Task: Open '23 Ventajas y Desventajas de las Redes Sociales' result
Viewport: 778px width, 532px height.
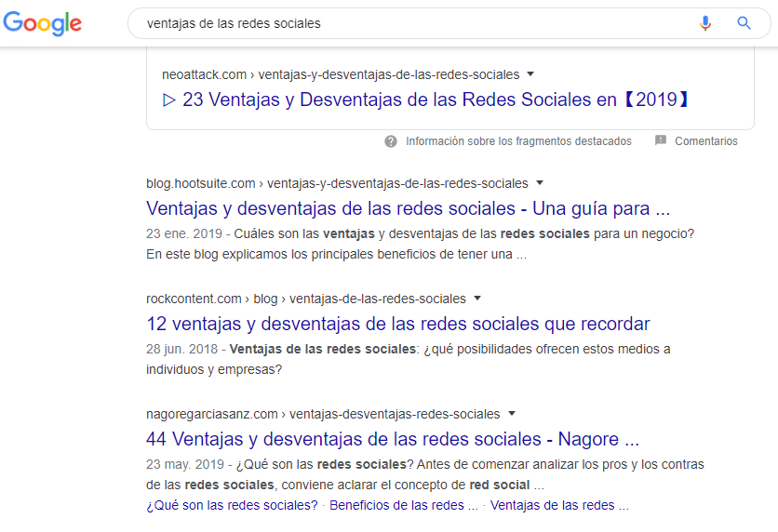Action: tap(425, 100)
